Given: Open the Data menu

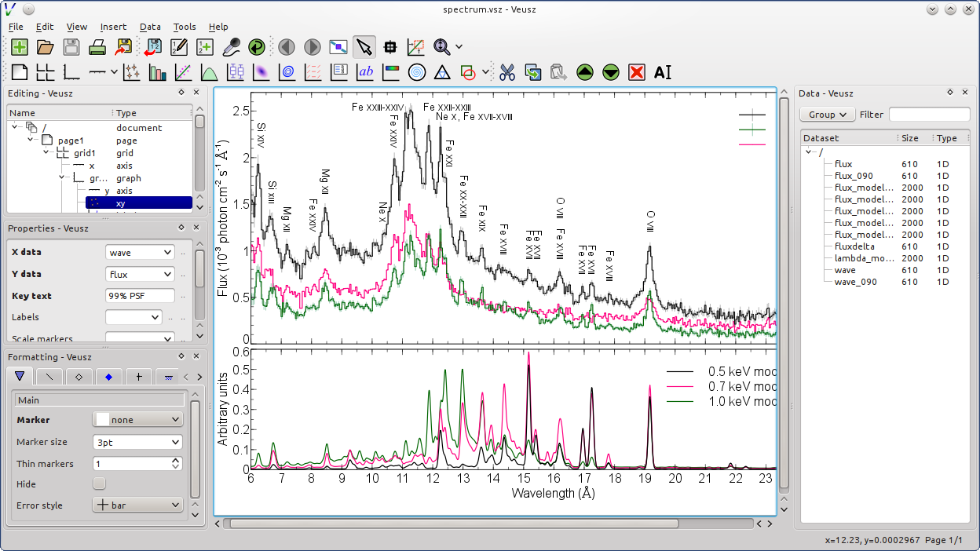Looking at the screenshot, I should (x=150, y=27).
